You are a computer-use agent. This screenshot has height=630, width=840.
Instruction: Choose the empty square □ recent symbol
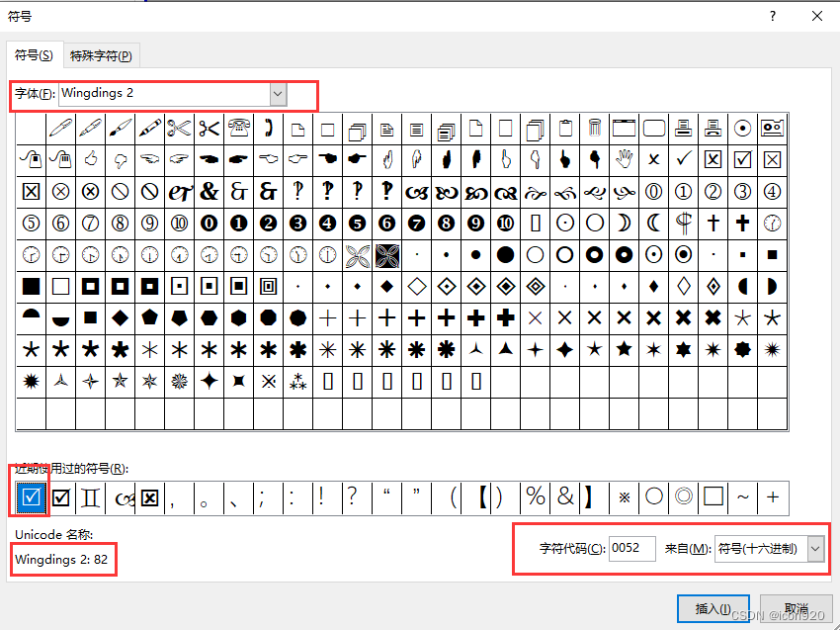coord(714,497)
